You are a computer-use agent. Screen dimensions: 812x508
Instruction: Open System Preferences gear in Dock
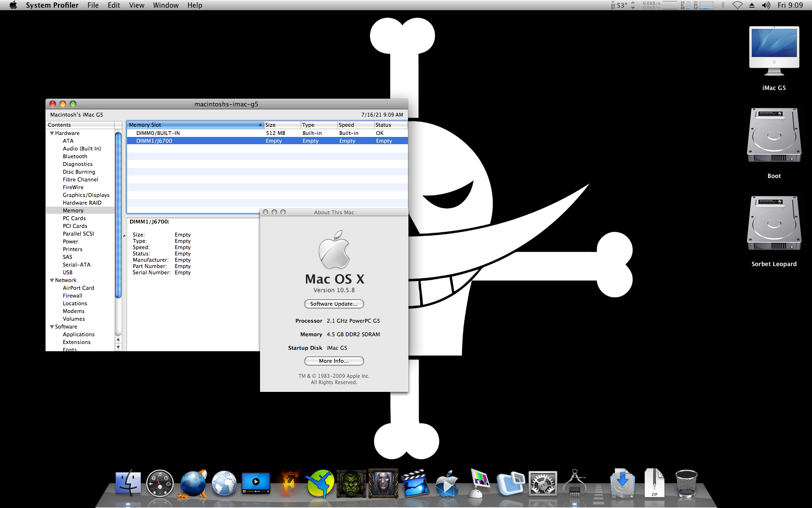click(543, 483)
